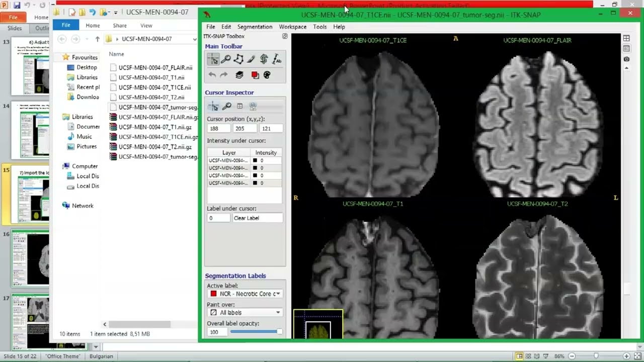The width and height of the screenshot is (644, 362).
Task: Toggle the four-panel layout icon in ITK-SNAP
Action: [626, 38]
